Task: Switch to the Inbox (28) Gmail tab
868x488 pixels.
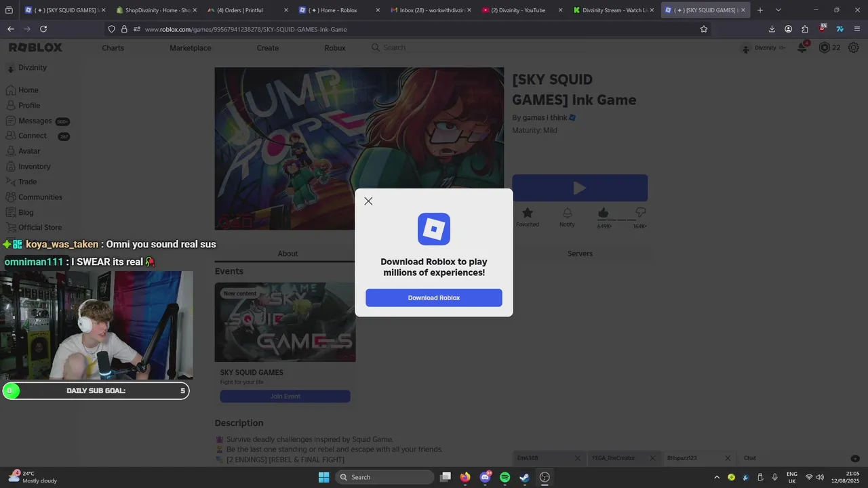Action: [431, 10]
